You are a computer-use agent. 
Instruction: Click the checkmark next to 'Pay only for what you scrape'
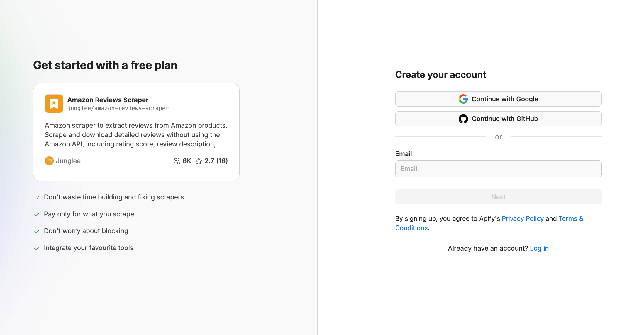click(37, 214)
